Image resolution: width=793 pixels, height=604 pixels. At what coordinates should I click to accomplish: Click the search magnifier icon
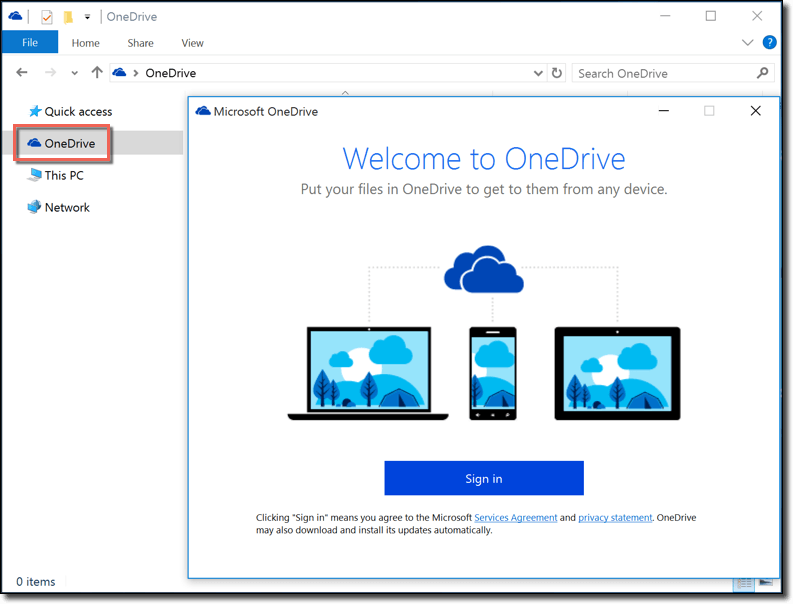click(762, 73)
